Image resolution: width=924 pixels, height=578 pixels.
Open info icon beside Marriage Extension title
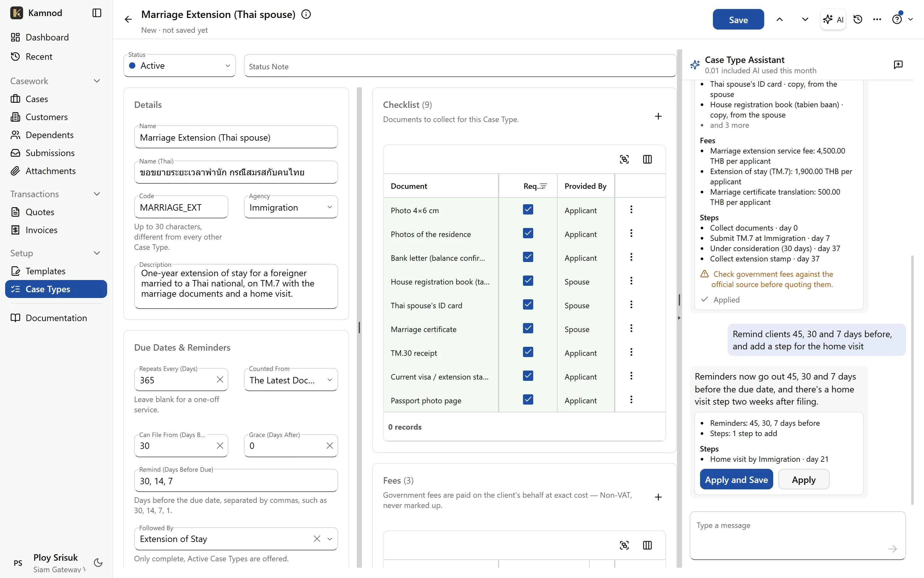(x=306, y=14)
